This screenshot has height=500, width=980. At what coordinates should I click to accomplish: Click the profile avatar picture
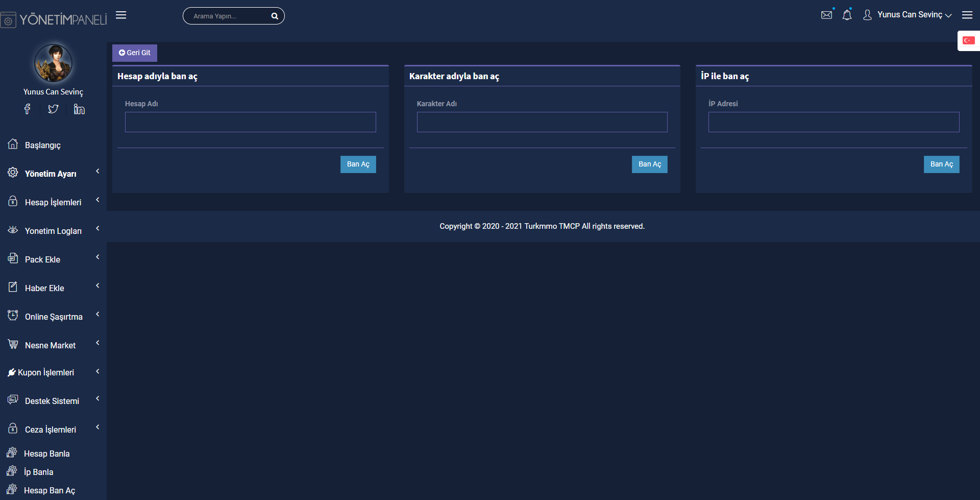53,63
